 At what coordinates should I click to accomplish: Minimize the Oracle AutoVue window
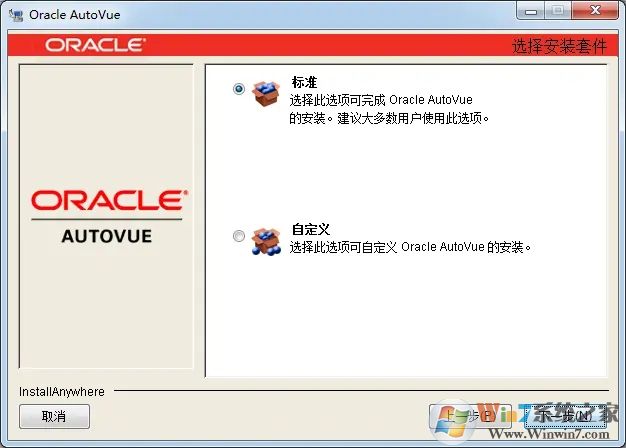pyautogui.click(x=531, y=11)
